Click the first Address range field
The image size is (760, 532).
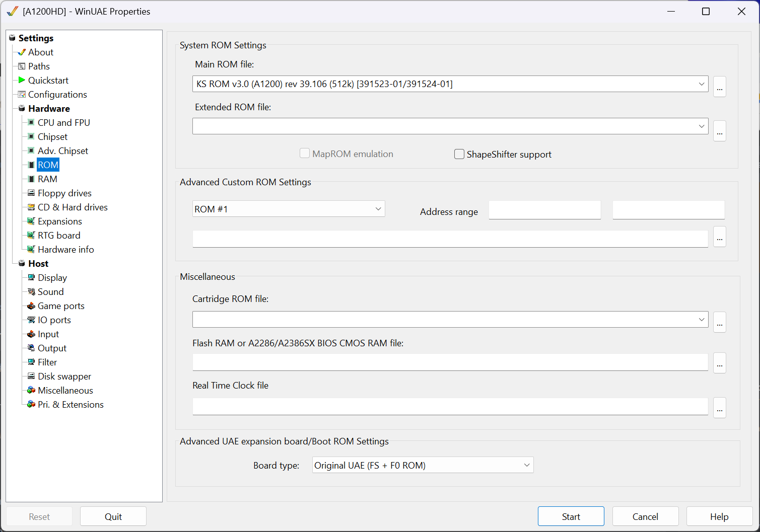544,210
